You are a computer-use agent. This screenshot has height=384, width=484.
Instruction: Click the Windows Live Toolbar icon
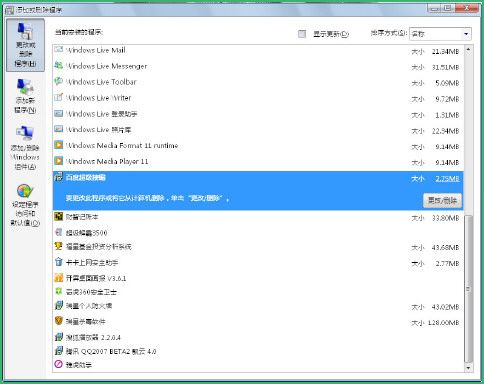click(x=59, y=81)
